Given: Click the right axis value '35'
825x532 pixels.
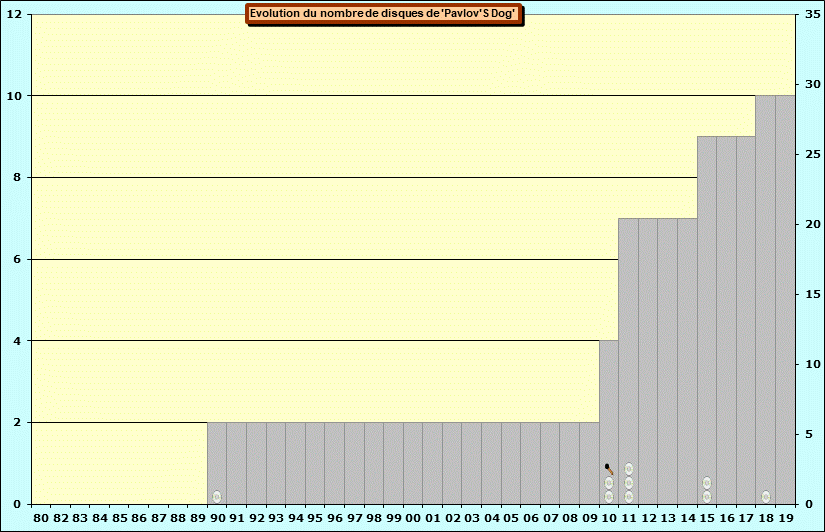Looking at the screenshot, I should click(813, 14).
